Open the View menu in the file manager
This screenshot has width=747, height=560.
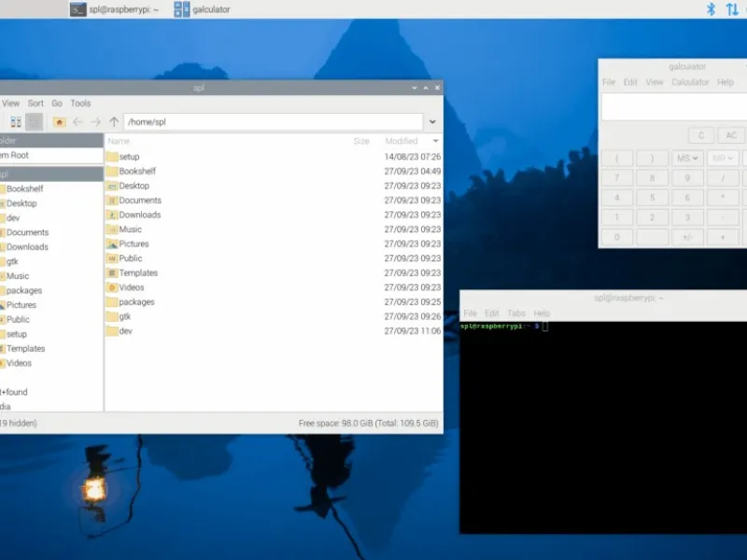coord(10,104)
